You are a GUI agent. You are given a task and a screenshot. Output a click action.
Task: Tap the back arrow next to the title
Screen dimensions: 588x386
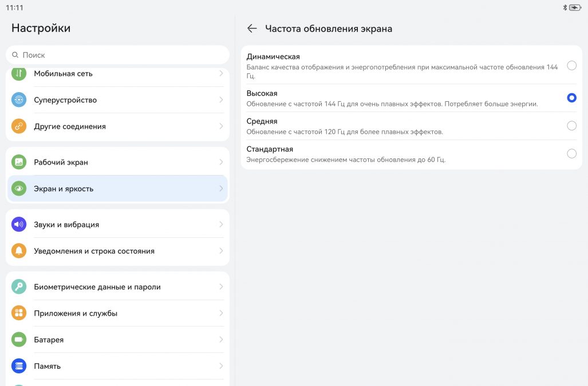coord(252,29)
